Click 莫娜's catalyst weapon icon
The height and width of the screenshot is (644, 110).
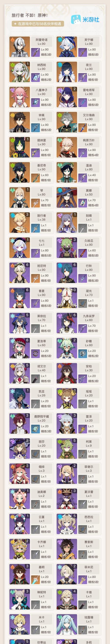(x=82, y=203)
